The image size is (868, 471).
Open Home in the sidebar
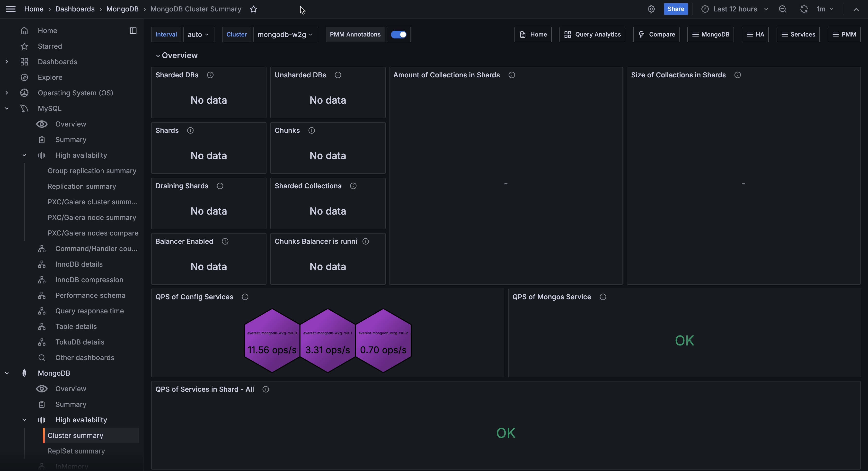coord(47,31)
